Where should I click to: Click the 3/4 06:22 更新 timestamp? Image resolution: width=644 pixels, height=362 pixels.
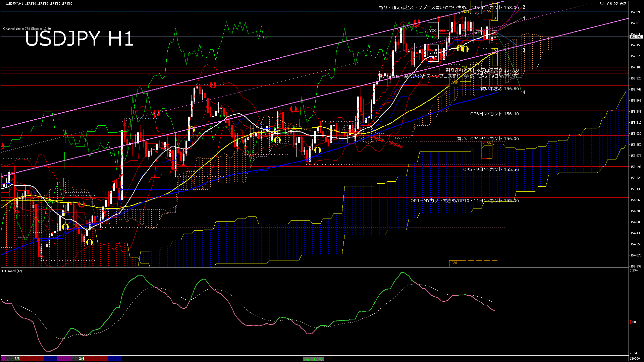613,4
